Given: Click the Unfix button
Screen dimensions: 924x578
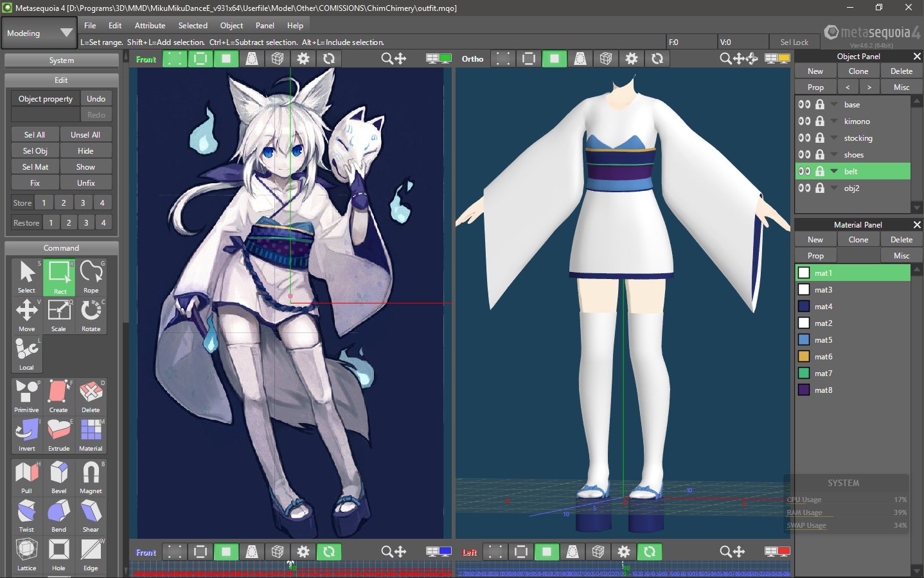Looking at the screenshot, I should [86, 183].
